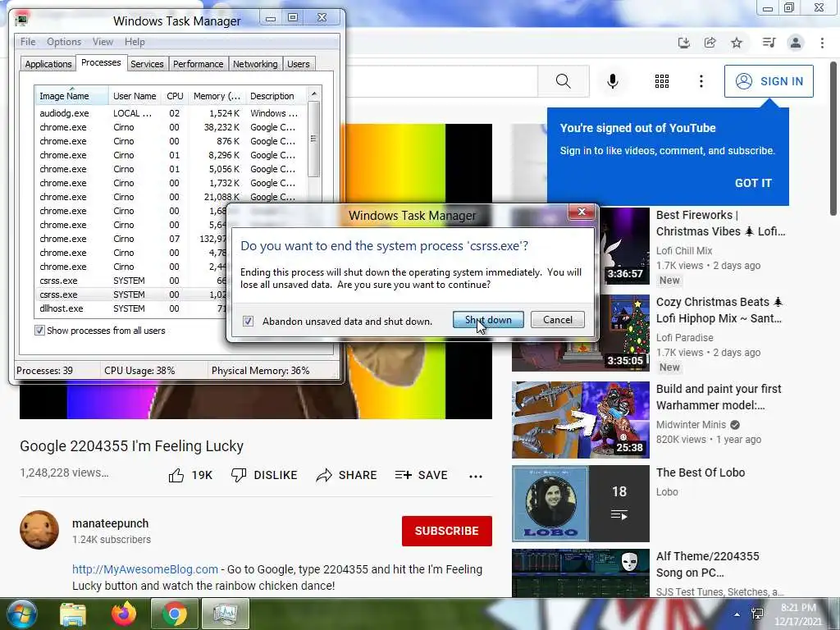This screenshot has height=630, width=840.
Task: Switch to the Performance tab
Action: point(198,64)
